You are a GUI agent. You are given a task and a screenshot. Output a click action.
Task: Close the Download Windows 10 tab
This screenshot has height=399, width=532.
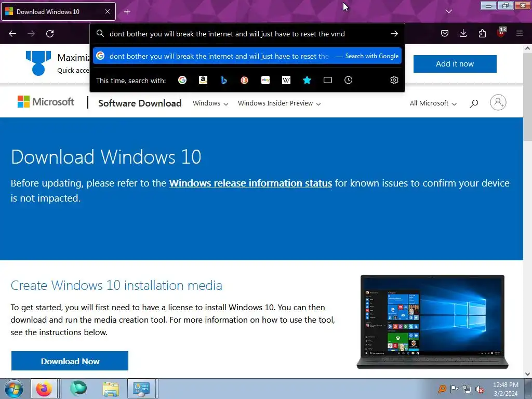[107, 11]
